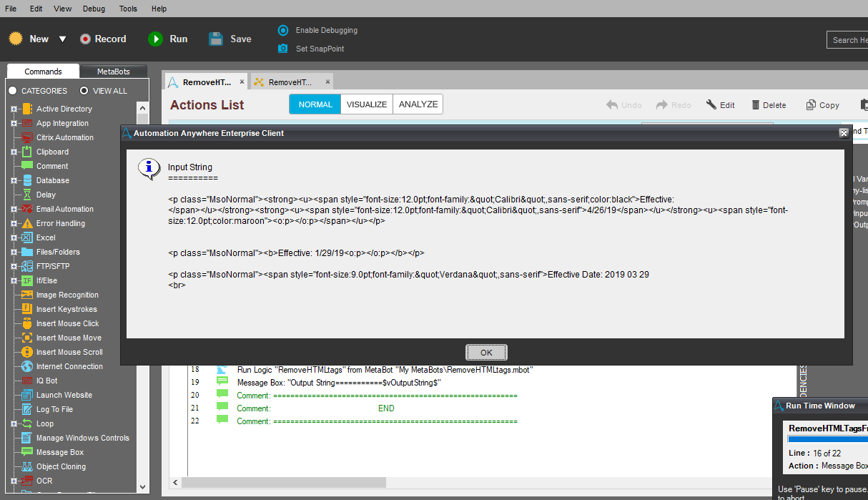Select the Insert Keystrokes icon

tap(27, 309)
